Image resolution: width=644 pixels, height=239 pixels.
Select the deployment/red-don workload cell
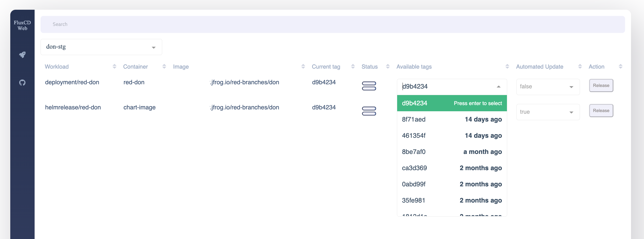tap(72, 82)
